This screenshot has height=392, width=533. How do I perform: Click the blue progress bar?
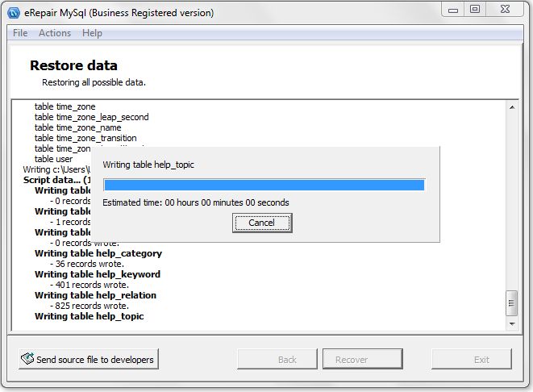[264, 185]
